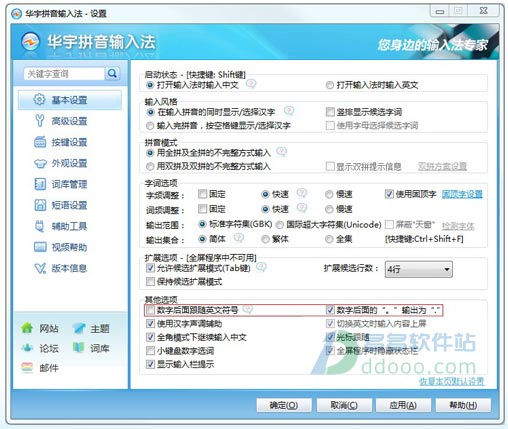508x429 pixels.
Task: Check 小键盘数字选词 checkbox
Action: click(x=150, y=351)
